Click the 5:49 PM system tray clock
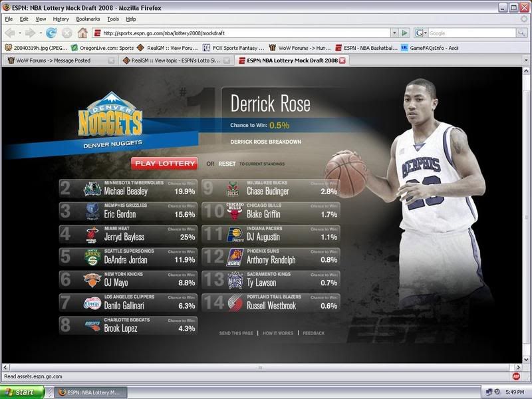The image size is (532, 399). 515,392
